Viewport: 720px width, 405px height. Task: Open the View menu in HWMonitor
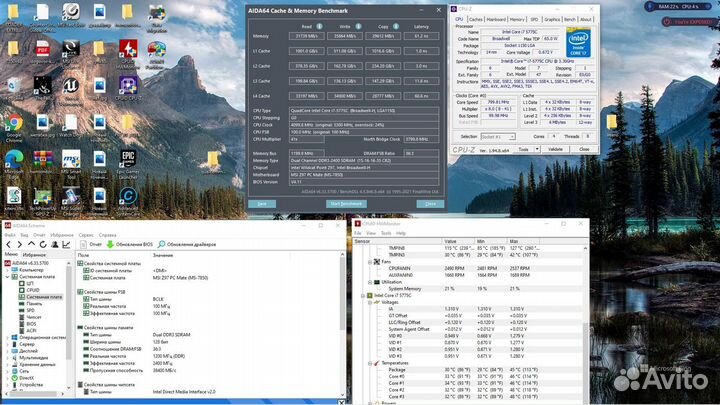[371, 233]
